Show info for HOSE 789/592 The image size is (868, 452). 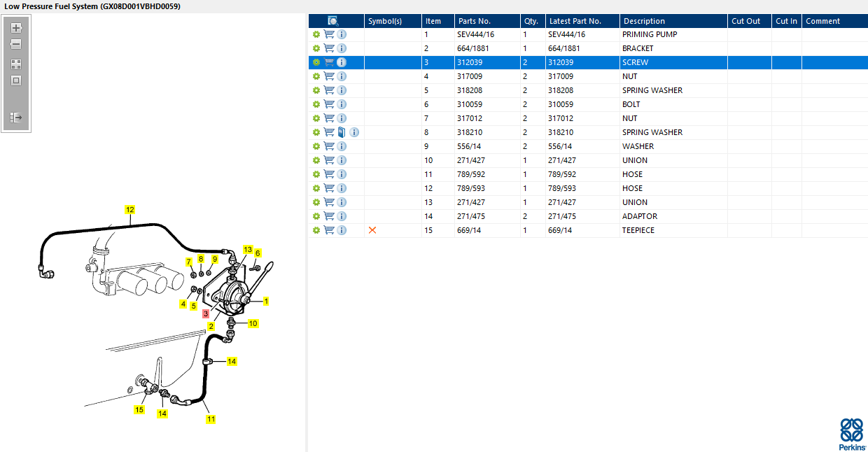coord(342,174)
